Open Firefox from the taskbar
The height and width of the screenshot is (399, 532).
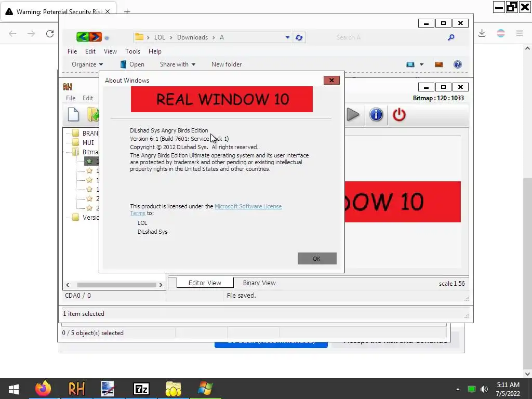[43, 389]
